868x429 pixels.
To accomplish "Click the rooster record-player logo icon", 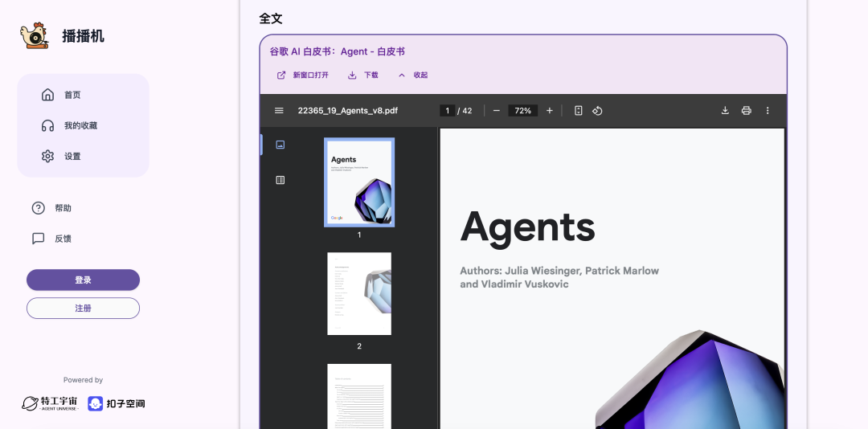I will [35, 36].
